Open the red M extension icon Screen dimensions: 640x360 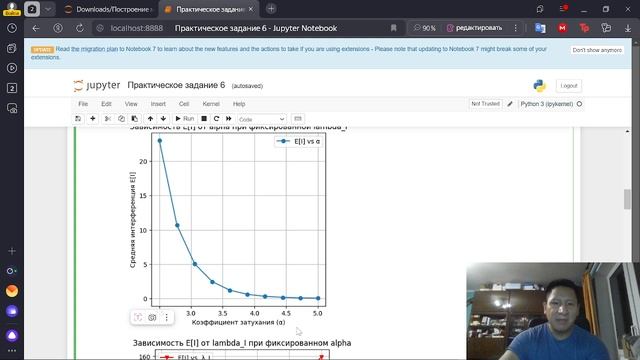point(562,28)
